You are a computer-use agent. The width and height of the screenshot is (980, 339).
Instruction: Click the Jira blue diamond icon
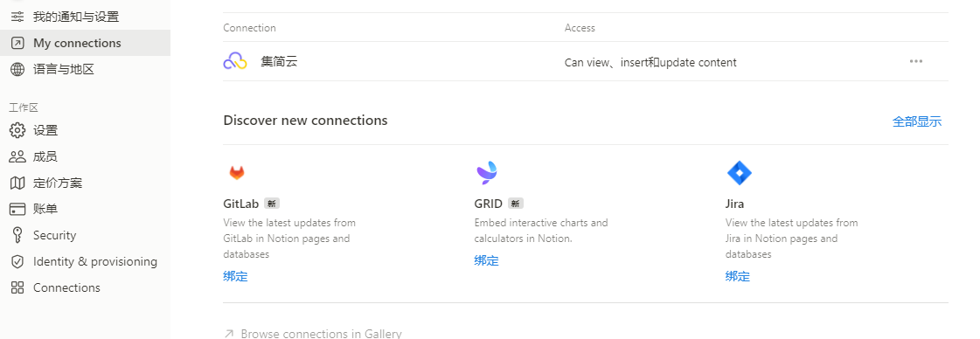click(x=740, y=173)
